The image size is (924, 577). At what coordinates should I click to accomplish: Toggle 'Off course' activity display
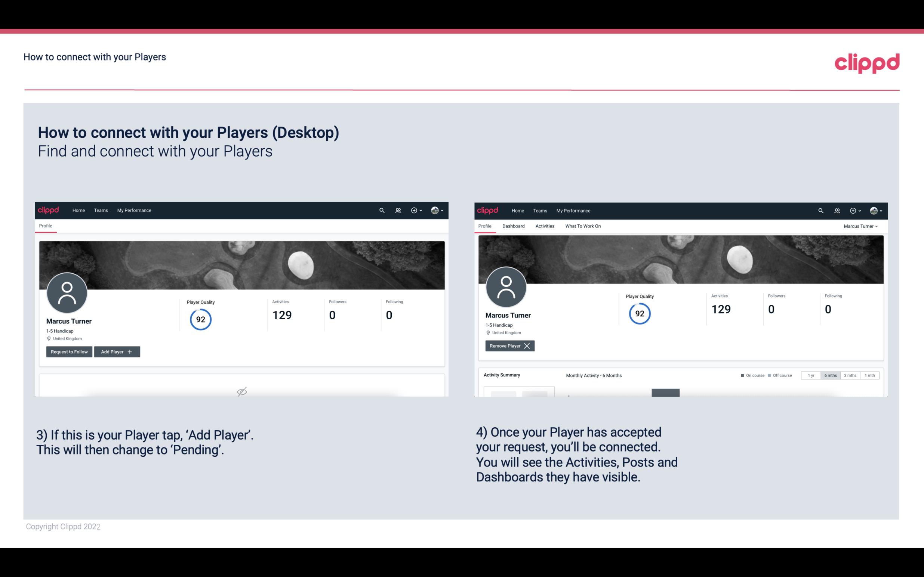click(780, 376)
